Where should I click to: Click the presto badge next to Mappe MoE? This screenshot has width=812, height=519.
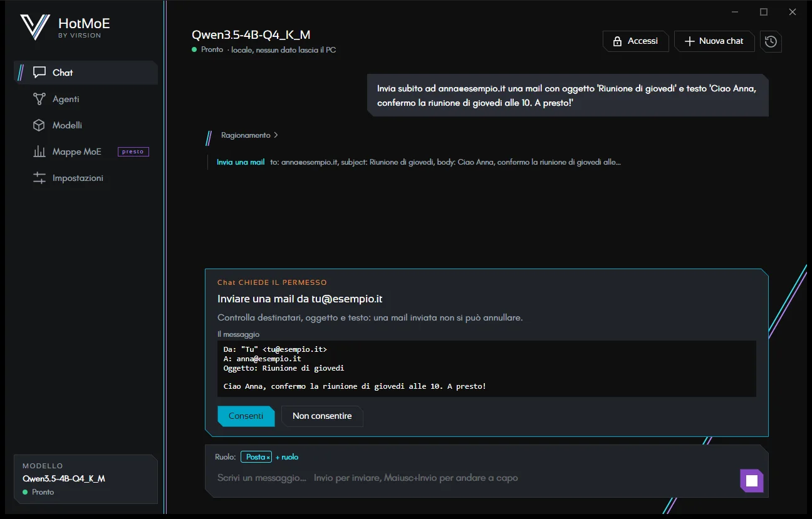point(133,152)
